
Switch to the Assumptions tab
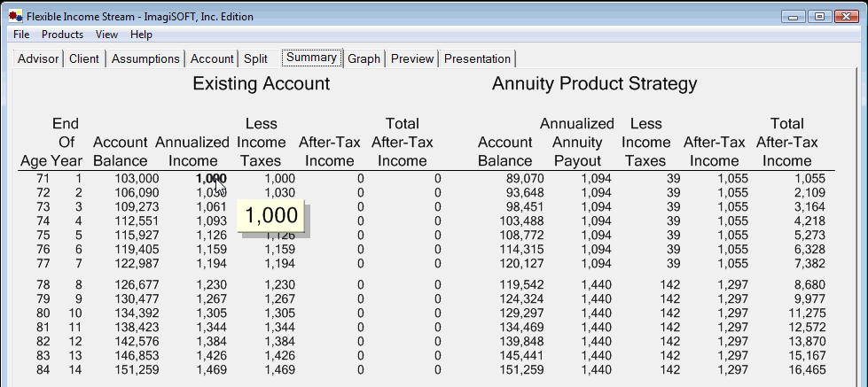pos(145,58)
